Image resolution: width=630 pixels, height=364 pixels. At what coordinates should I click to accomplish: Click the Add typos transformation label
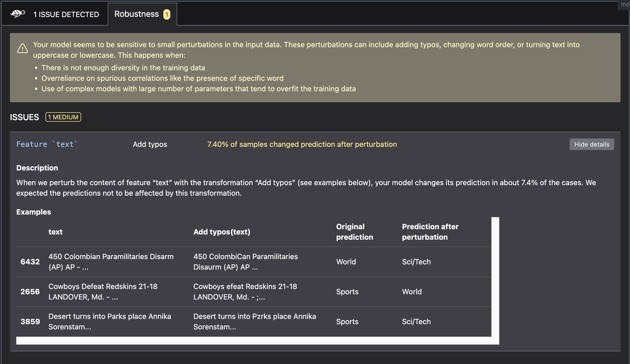[150, 144]
